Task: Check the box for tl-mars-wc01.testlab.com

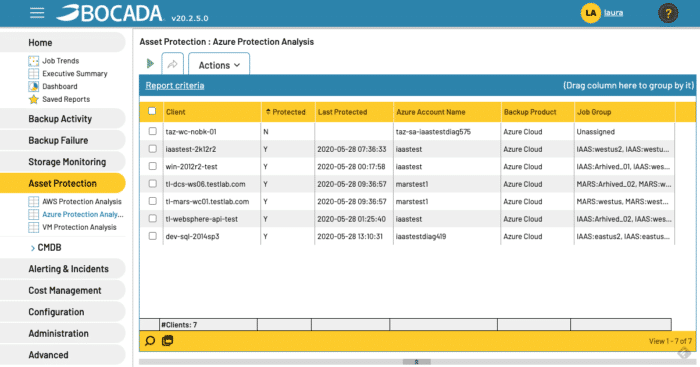Action: pos(153,201)
